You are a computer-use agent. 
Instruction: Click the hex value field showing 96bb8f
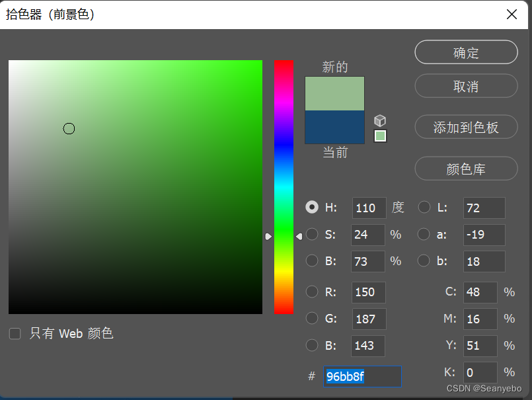tap(361, 376)
